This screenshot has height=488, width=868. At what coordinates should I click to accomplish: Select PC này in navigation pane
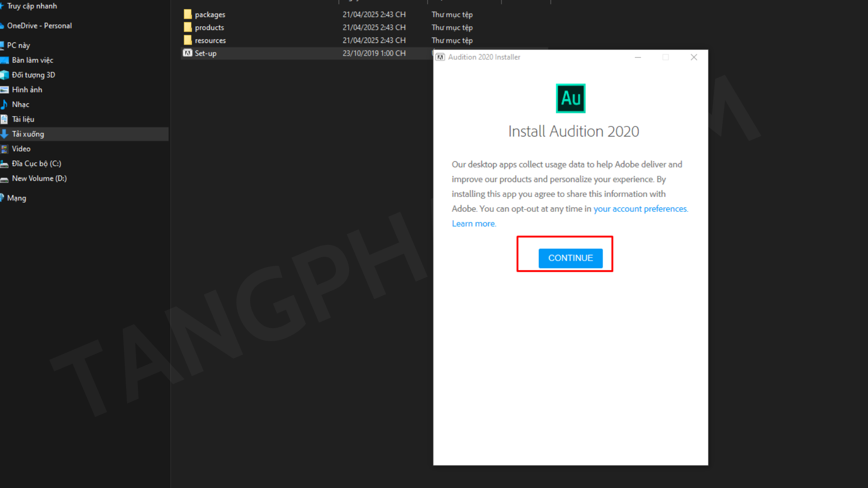[x=19, y=45]
